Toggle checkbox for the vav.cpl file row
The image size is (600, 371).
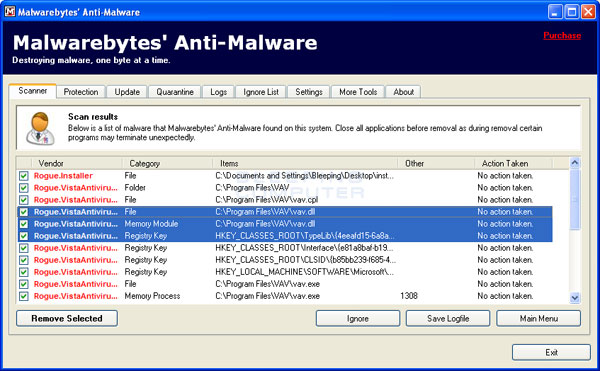[24, 200]
